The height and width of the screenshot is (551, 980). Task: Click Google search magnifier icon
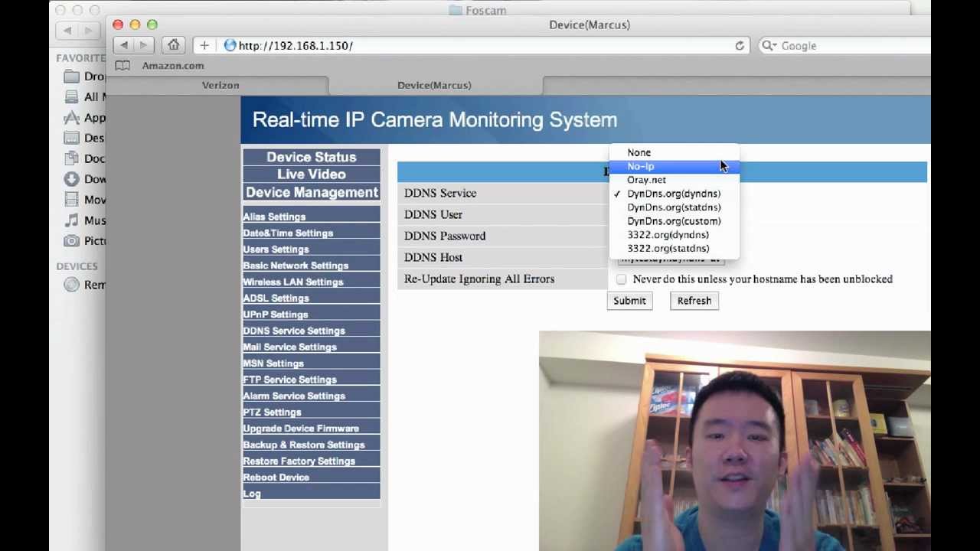pos(768,46)
